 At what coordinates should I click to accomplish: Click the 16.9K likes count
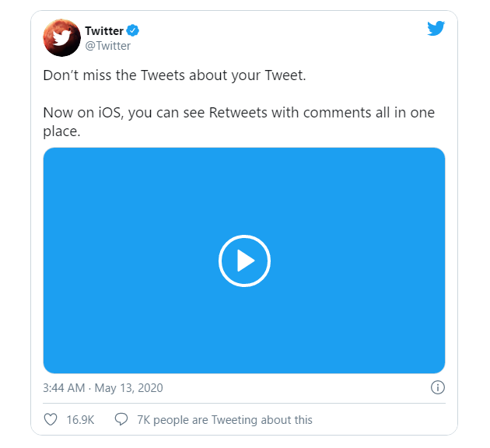(x=80, y=420)
